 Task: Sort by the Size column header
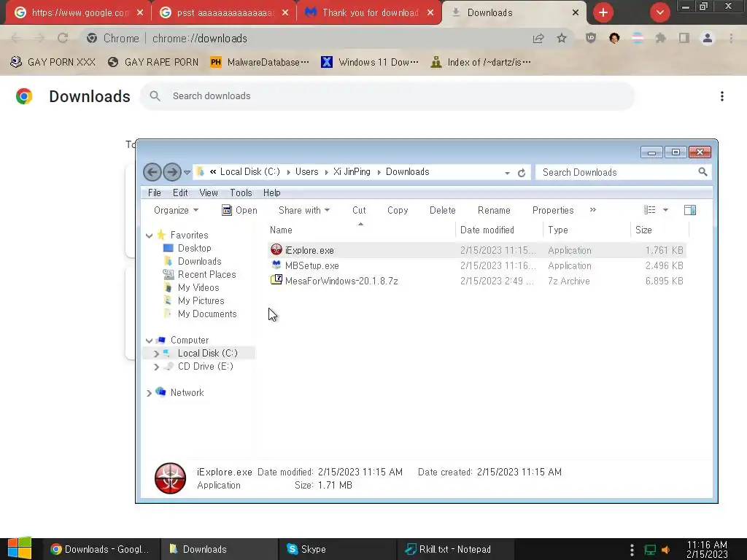tap(659, 230)
